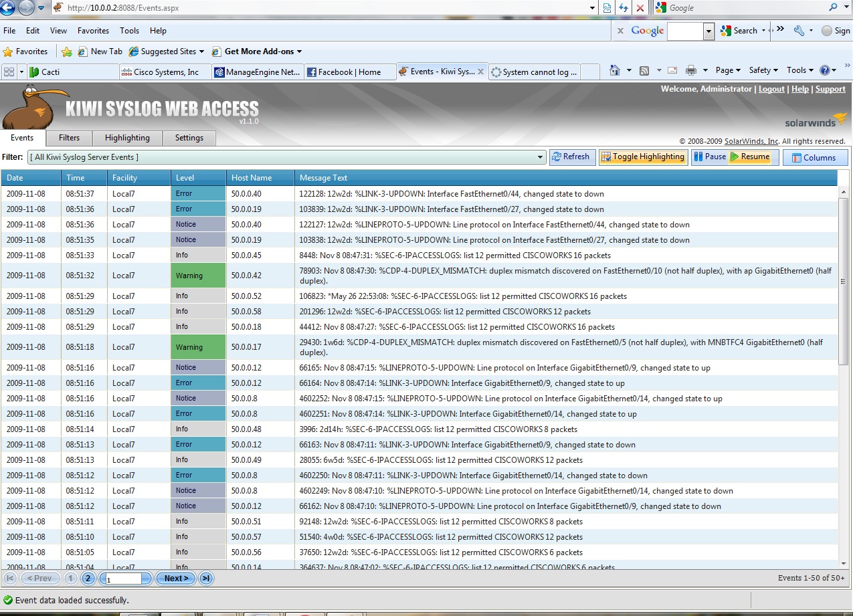Viewport: 853px width, 616px height.
Task: Open the Google toolbar search history dropdown
Action: click(708, 31)
